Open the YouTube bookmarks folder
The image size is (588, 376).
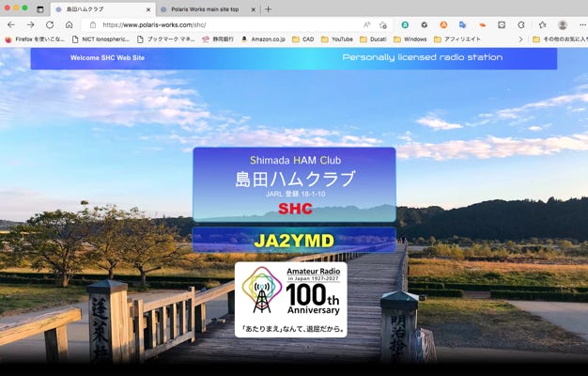click(336, 39)
